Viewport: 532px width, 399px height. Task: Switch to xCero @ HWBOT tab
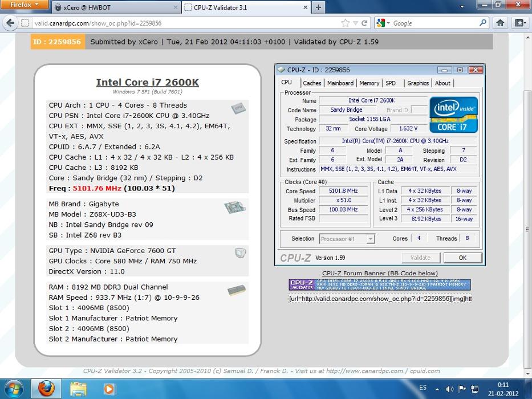(x=117, y=7)
